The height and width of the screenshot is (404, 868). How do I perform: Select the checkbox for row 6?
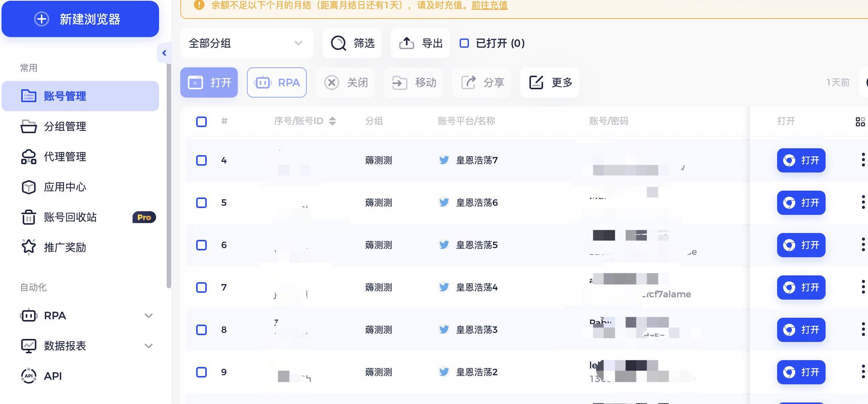pos(201,245)
